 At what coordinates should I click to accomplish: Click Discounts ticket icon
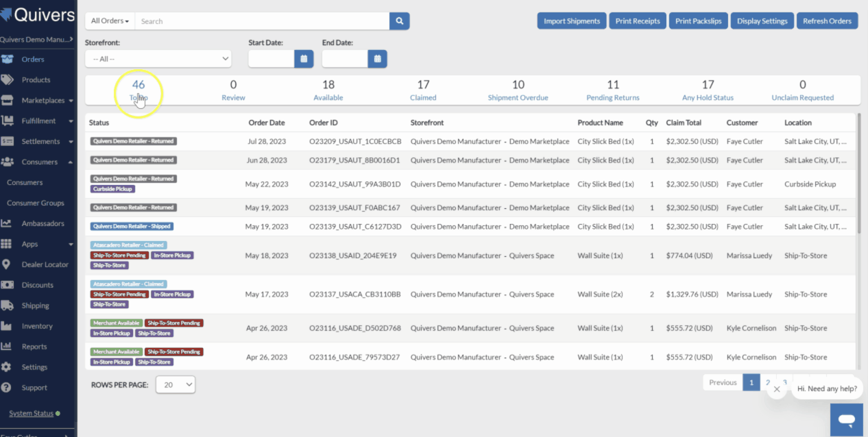point(7,285)
